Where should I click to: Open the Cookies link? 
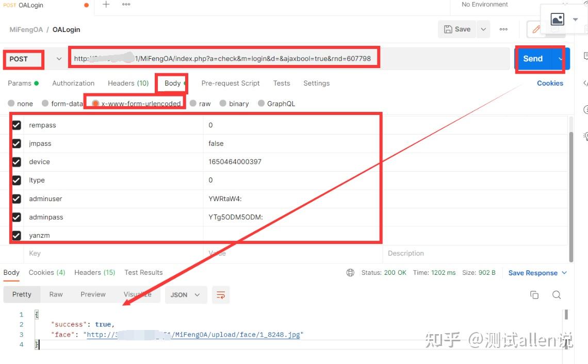coord(550,83)
